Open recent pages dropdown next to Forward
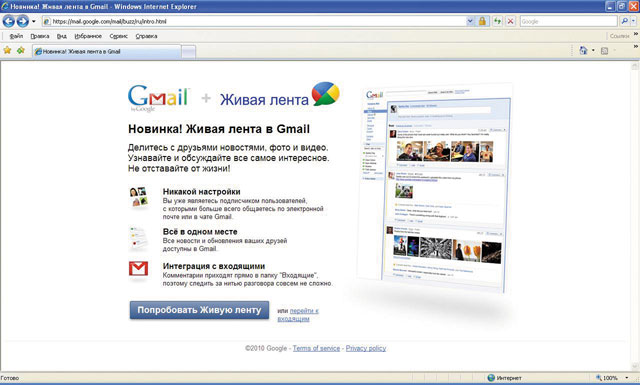The height and width of the screenshot is (385, 640). pos(34,21)
